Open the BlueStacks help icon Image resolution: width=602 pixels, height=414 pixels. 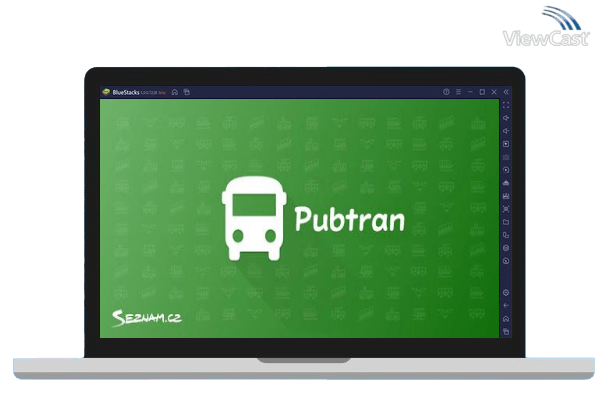click(446, 92)
